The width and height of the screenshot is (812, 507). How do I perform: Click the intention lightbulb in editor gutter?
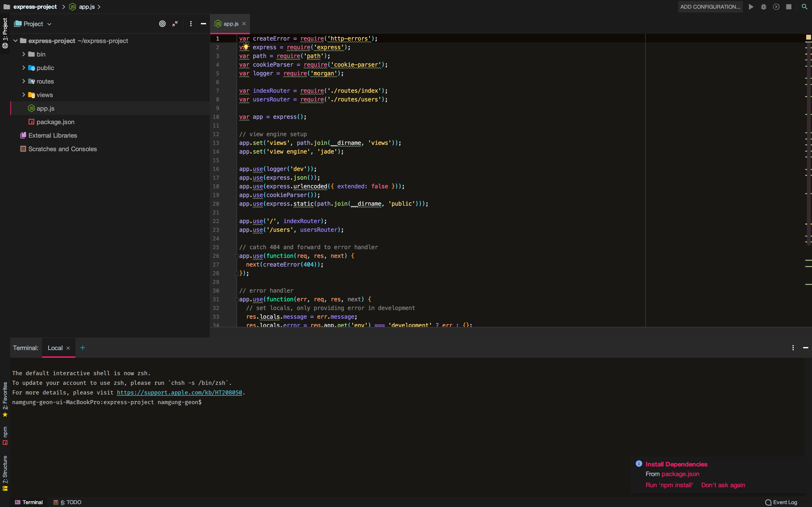click(x=246, y=47)
